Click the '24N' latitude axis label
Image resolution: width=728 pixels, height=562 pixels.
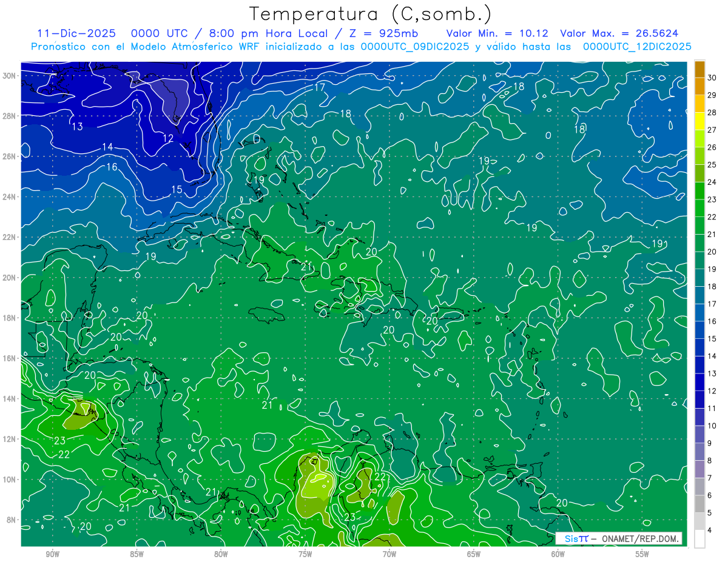coord(9,197)
